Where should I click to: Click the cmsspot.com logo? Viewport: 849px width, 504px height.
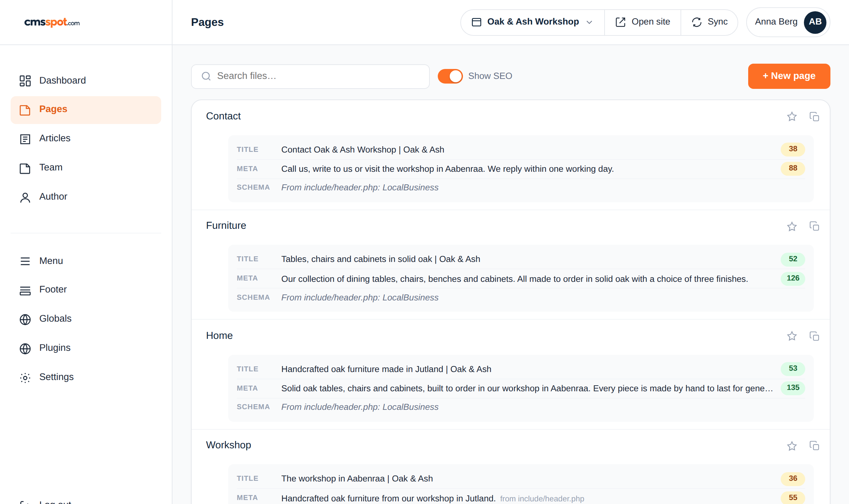click(x=52, y=23)
